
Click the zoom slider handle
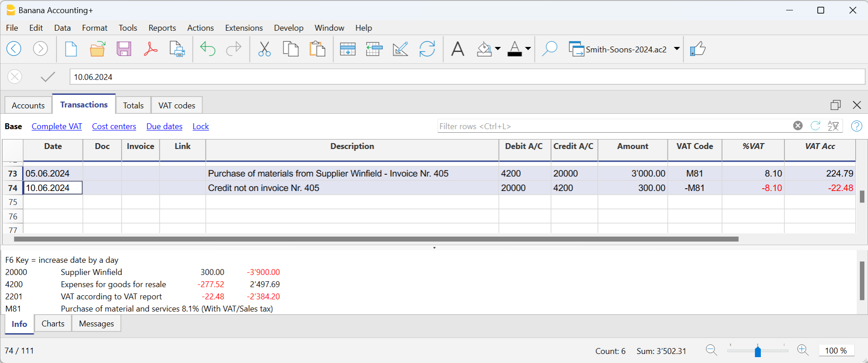pyautogui.click(x=758, y=351)
